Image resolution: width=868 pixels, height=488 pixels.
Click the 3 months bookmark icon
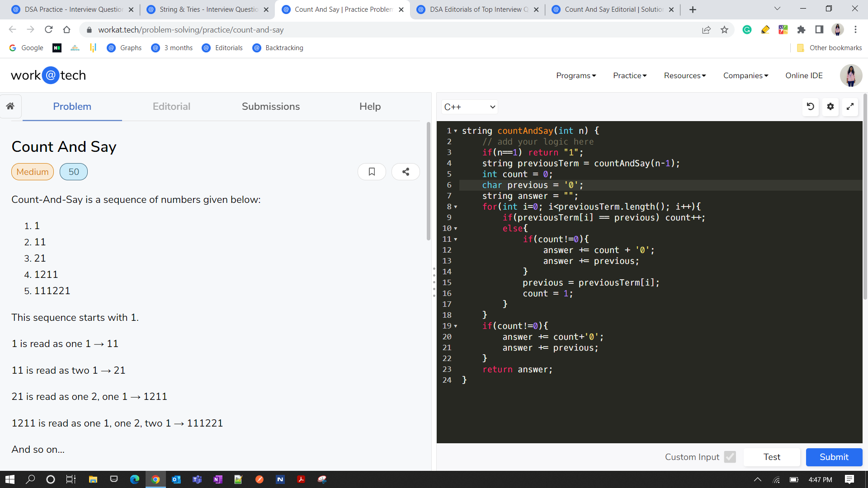[x=156, y=48]
